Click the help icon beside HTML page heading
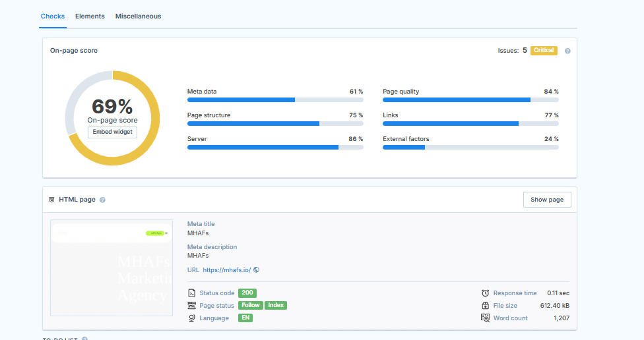Viewport: 644px width, 340px height. point(102,200)
